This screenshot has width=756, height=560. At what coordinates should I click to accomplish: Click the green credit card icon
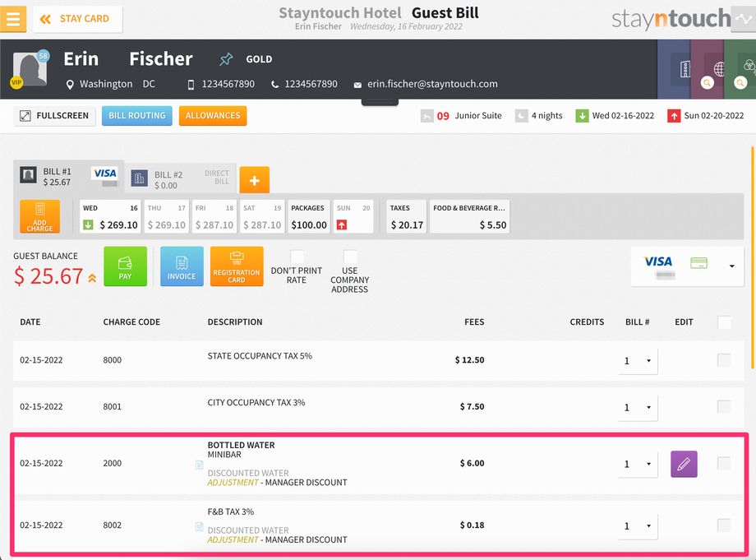pos(698,263)
